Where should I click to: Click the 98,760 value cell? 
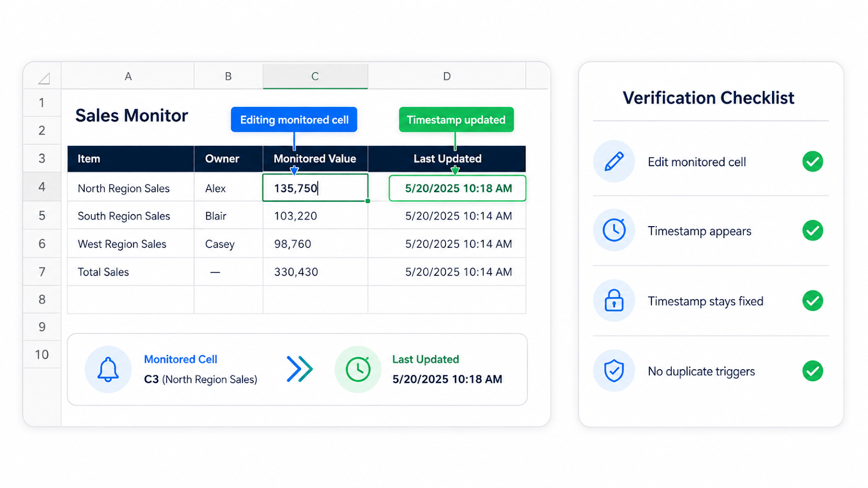(x=315, y=244)
